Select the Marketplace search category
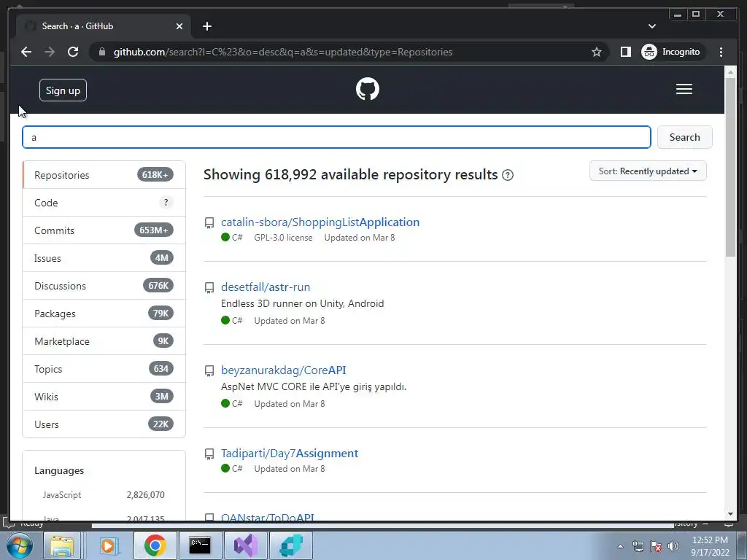Screen dimensions: 747x560 104,341
